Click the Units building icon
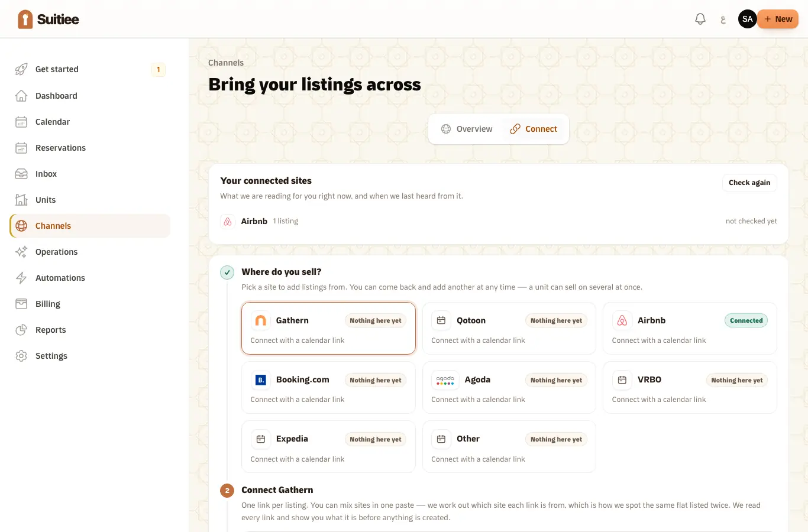 pos(21,200)
